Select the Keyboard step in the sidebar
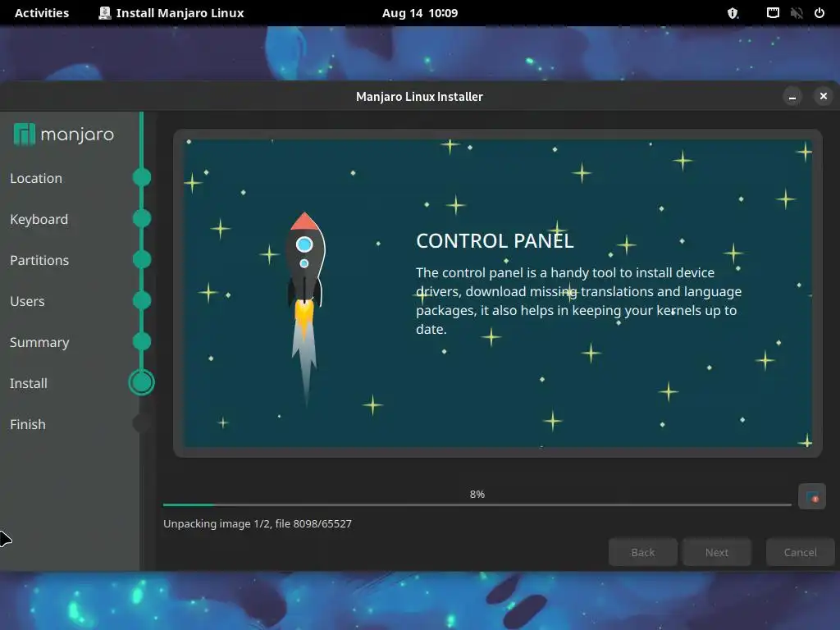This screenshot has width=840, height=630. click(39, 219)
